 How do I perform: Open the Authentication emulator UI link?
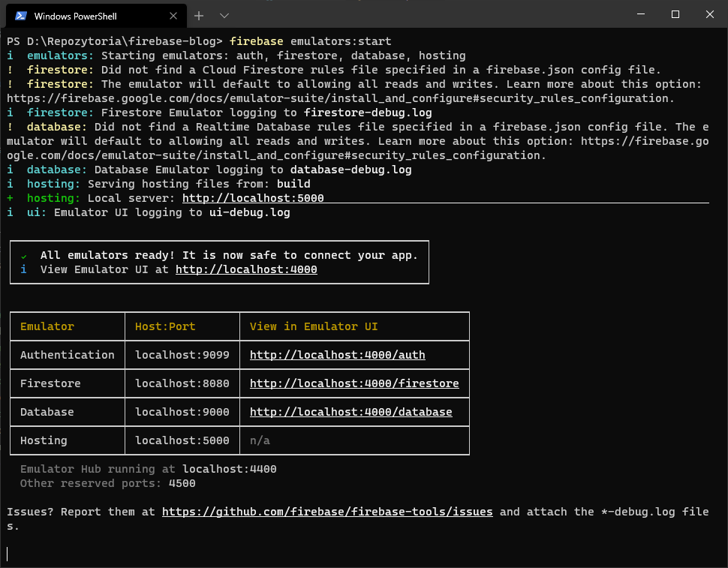click(337, 355)
